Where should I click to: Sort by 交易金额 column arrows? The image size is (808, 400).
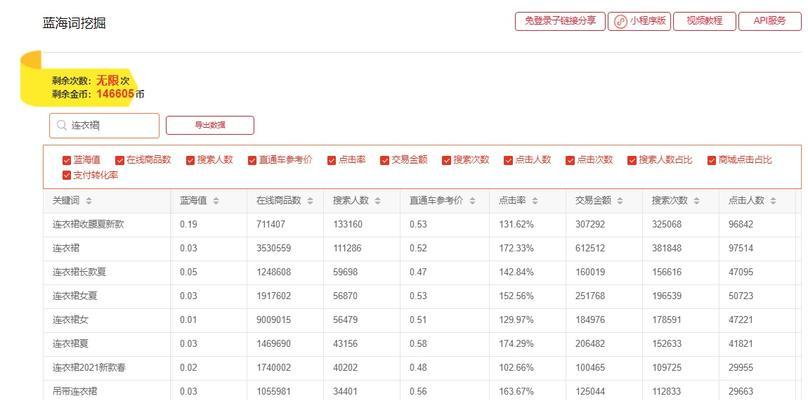click(x=620, y=201)
